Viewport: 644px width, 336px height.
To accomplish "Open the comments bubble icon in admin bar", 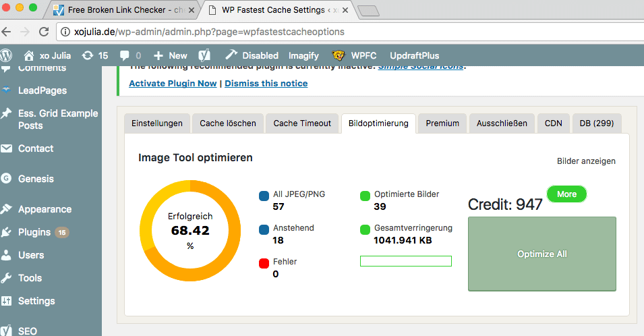I will pos(125,55).
